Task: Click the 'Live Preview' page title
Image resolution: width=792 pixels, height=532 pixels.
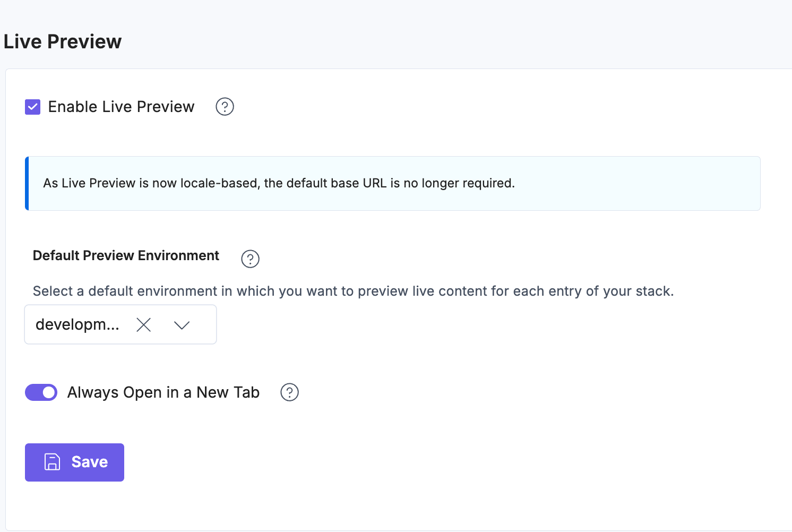Action: coord(63,41)
